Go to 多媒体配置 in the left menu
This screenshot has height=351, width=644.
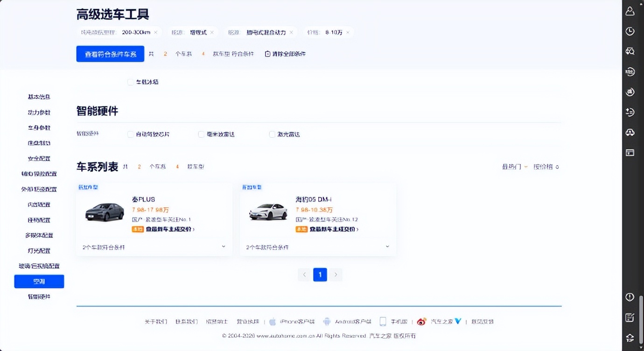[39, 235]
